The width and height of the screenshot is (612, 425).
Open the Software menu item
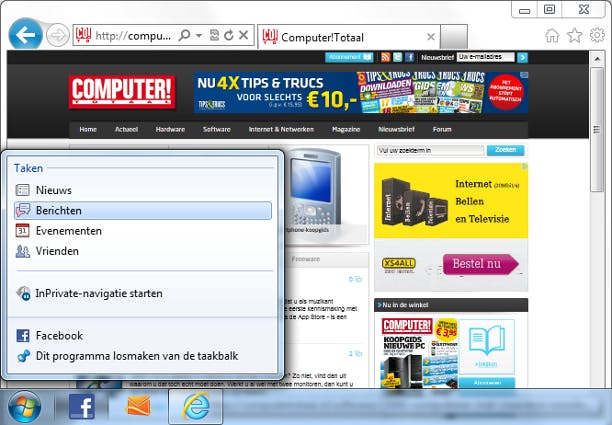[217, 130]
